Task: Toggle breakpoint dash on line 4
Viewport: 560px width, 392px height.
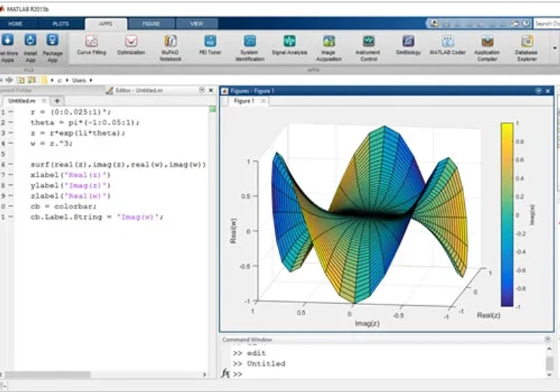Action: point(10,143)
